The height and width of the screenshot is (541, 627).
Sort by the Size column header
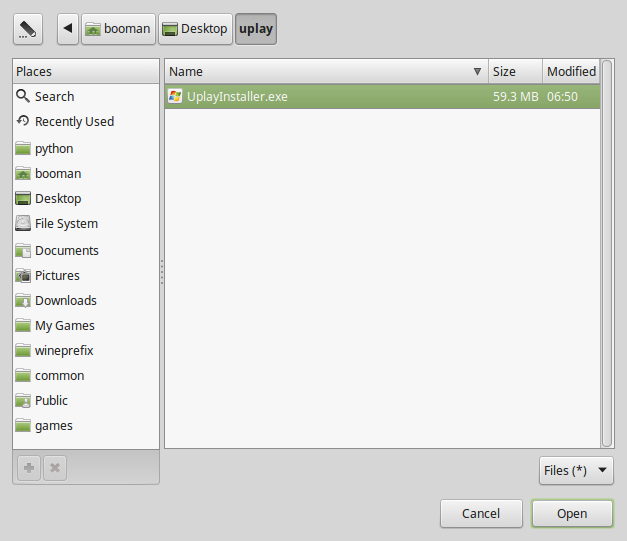pos(515,72)
